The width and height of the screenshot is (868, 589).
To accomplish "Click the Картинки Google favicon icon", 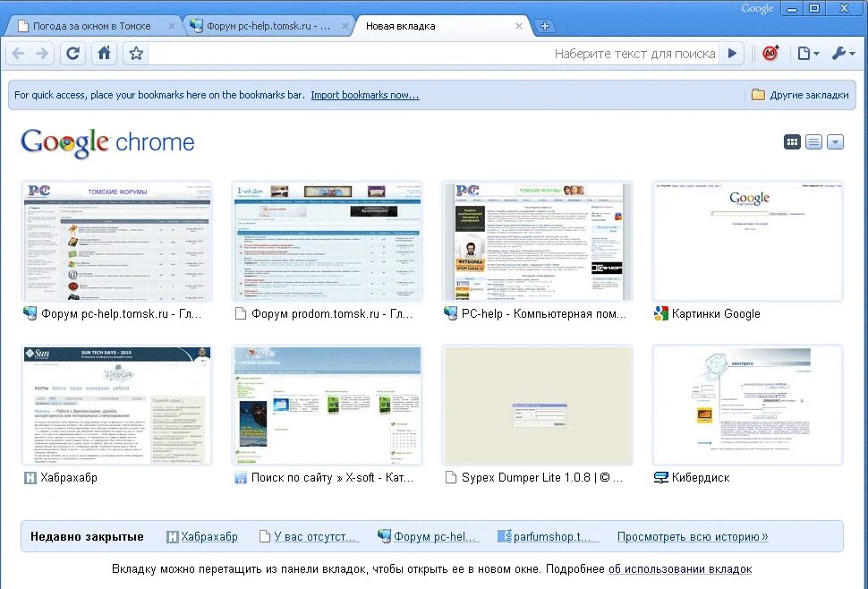I will (x=660, y=314).
